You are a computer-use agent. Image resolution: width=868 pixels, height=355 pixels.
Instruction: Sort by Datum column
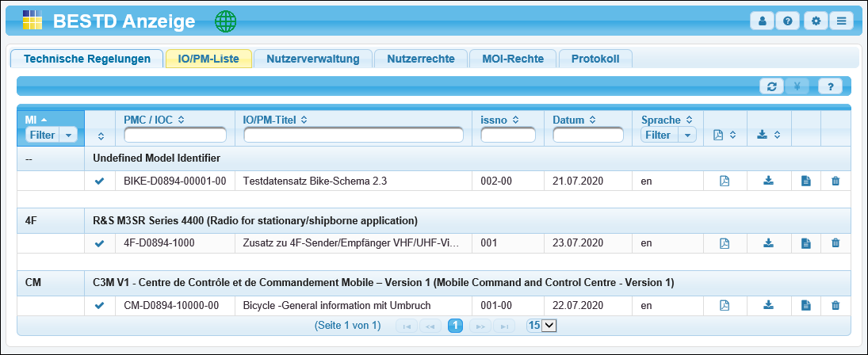pyautogui.click(x=574, y=119)
